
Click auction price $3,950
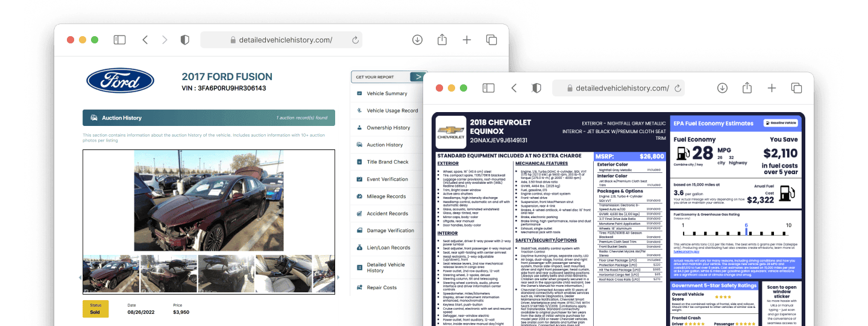181,313
